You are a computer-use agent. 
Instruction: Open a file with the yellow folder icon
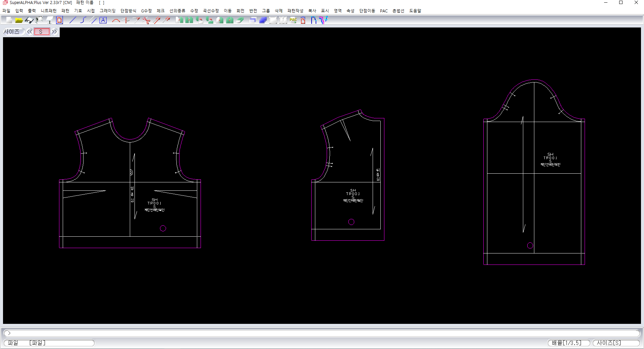coord(19,20)
